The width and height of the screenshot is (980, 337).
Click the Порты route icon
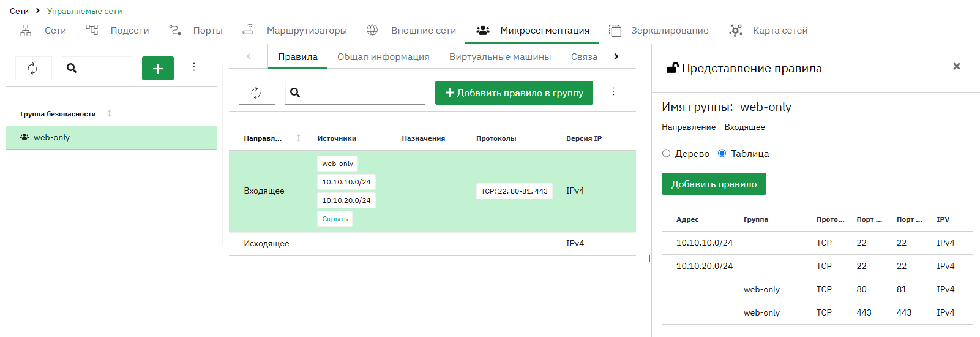175,30
